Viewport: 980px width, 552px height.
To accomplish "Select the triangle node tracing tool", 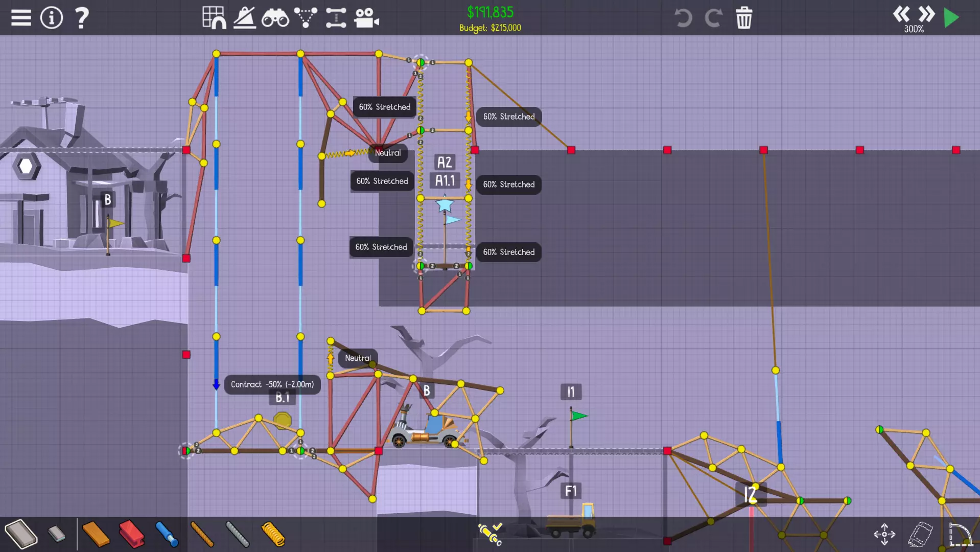I will click(x=306, y=18).
